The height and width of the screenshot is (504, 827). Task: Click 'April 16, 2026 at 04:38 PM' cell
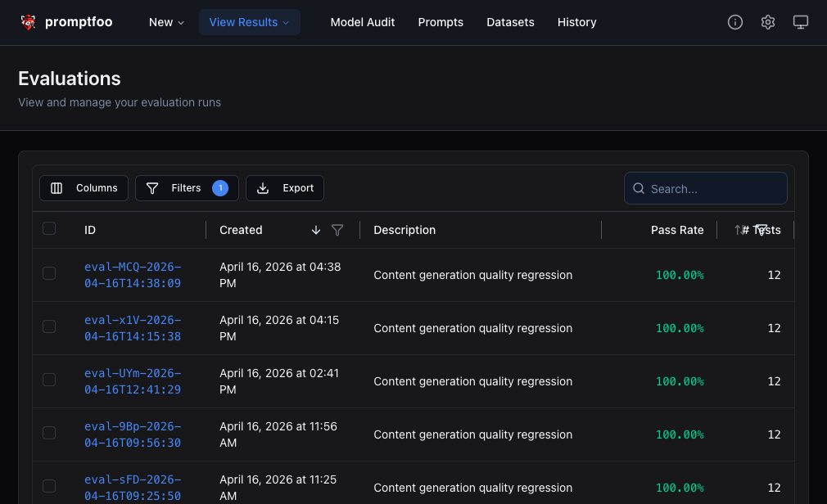(280, 275)
